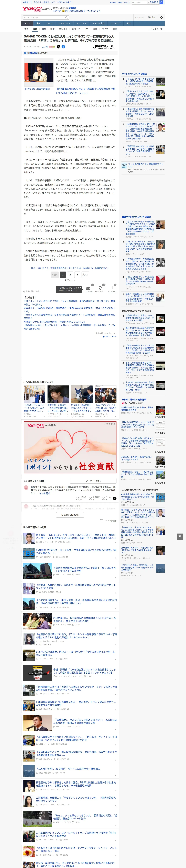Screen dimensions: 186x868
Task: Open the マイページ link
Action: click(139, 18)
